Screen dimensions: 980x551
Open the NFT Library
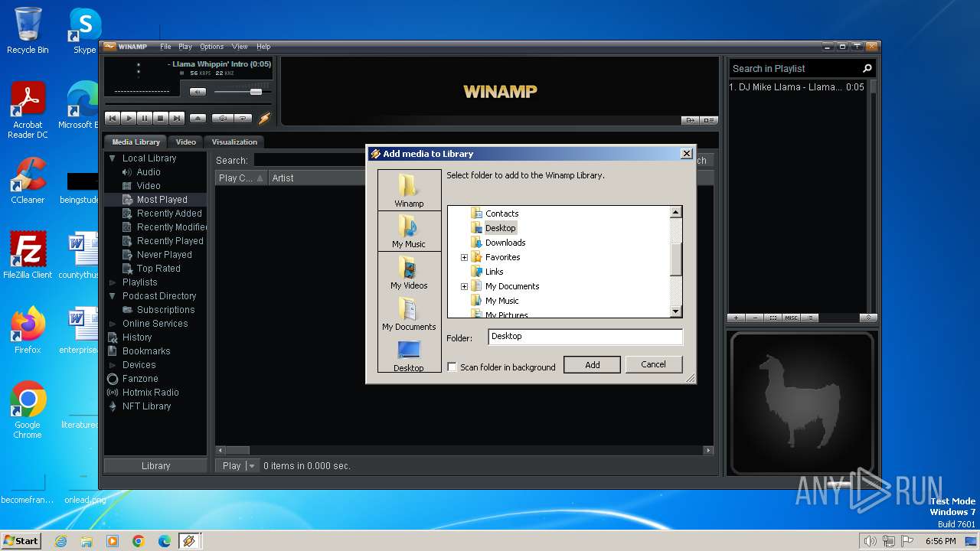click(x=146, y=406)
